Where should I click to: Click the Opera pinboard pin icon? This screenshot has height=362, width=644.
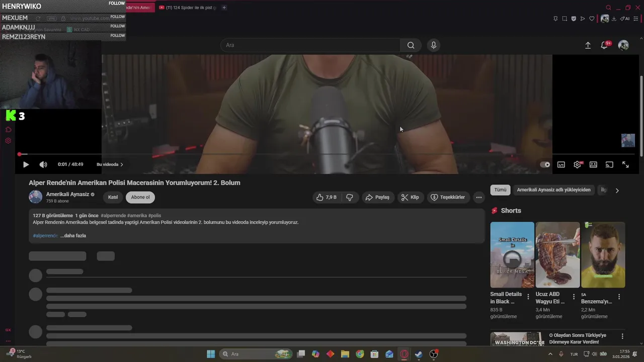[x=555, y=19]
